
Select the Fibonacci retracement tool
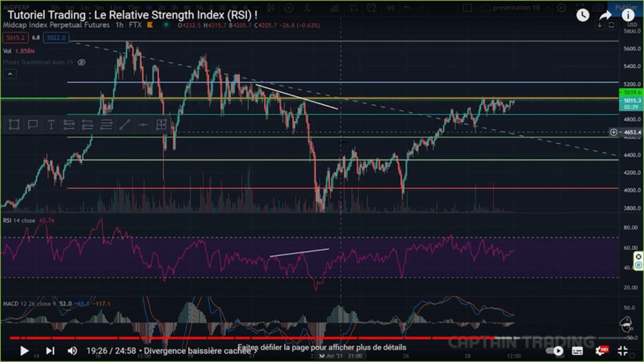coord(69,125)
